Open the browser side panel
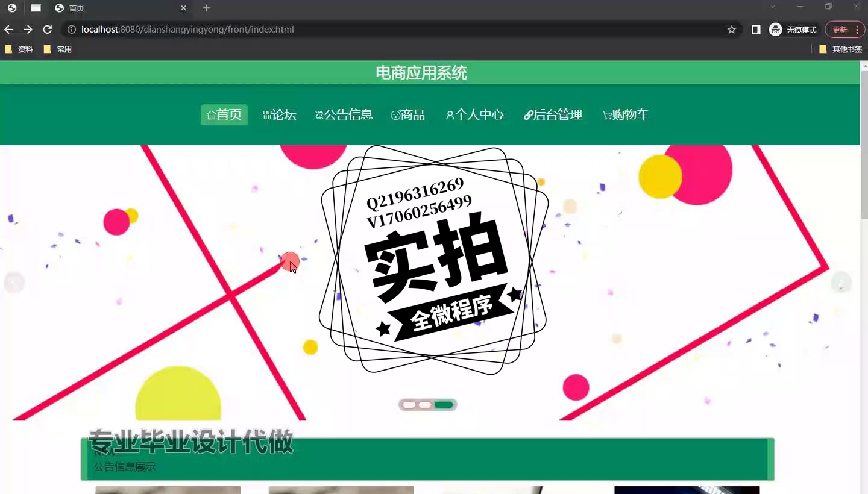 coord(756,30)
